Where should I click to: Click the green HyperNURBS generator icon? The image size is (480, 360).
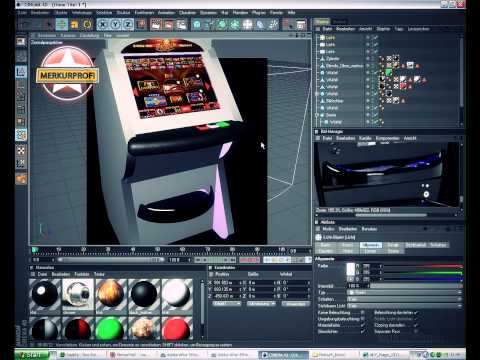(222, 24)
